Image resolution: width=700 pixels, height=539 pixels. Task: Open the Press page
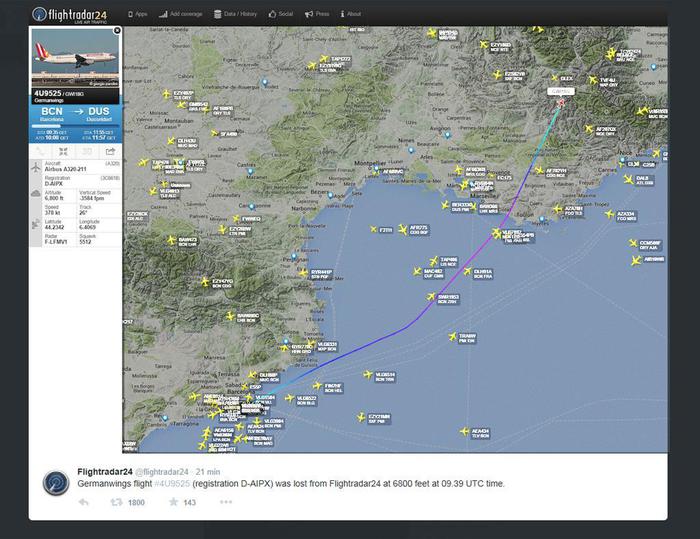[318, 15]
